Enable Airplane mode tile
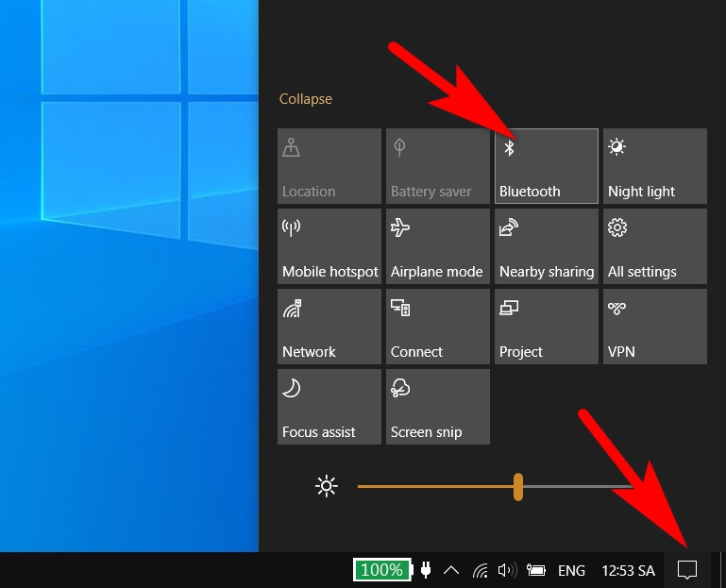Screen dimensions: 726x588 (437, 245)
